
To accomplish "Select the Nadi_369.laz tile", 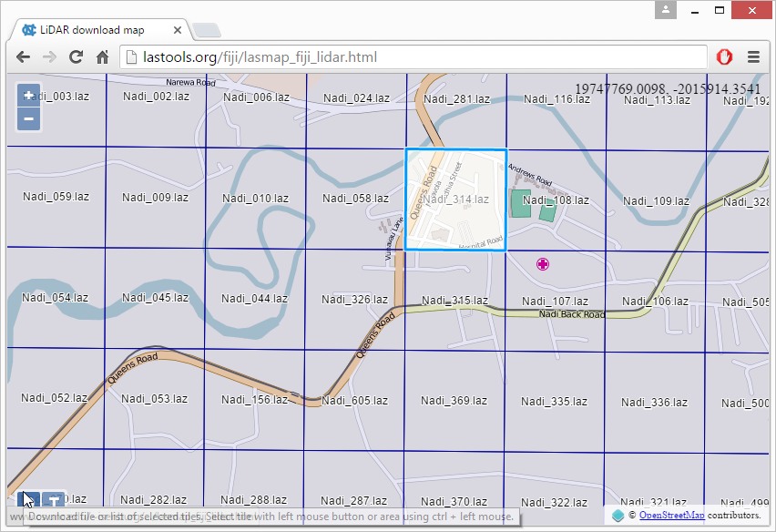I will [455, 402].
